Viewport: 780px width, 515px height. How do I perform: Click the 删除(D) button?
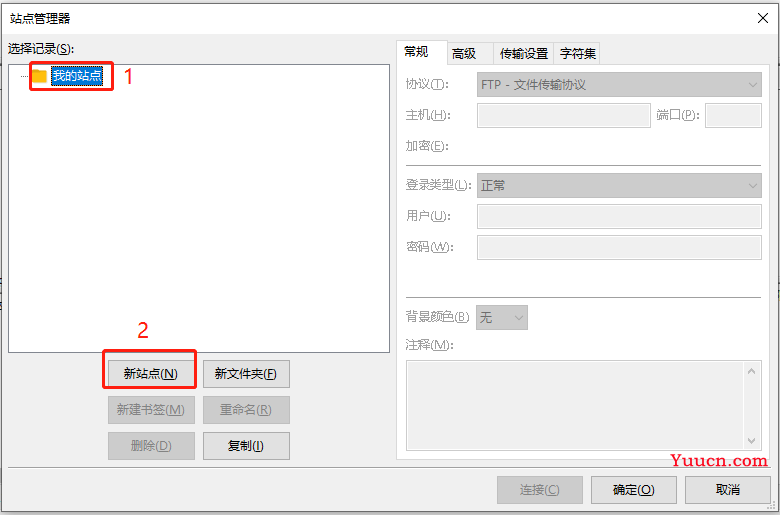(x=151, y=445)
